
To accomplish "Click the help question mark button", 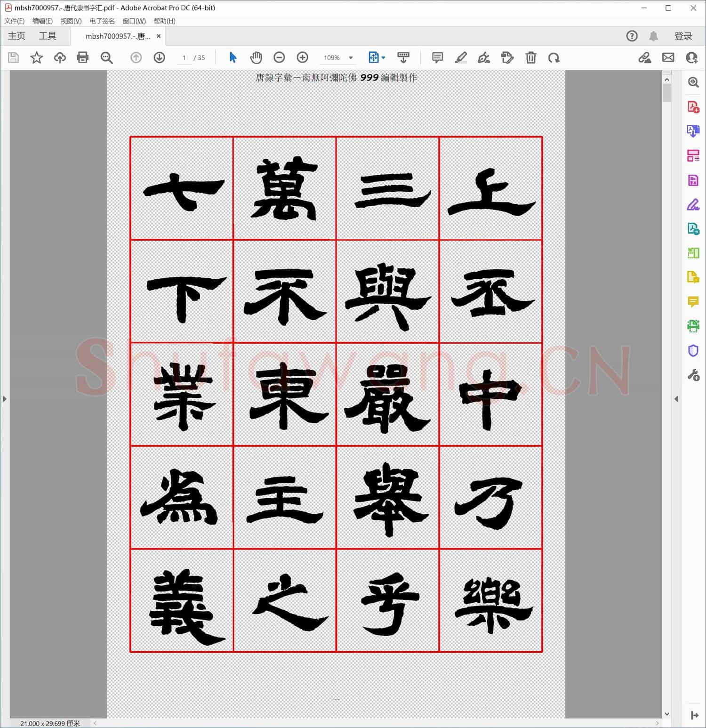I will [x=632, y=36].
